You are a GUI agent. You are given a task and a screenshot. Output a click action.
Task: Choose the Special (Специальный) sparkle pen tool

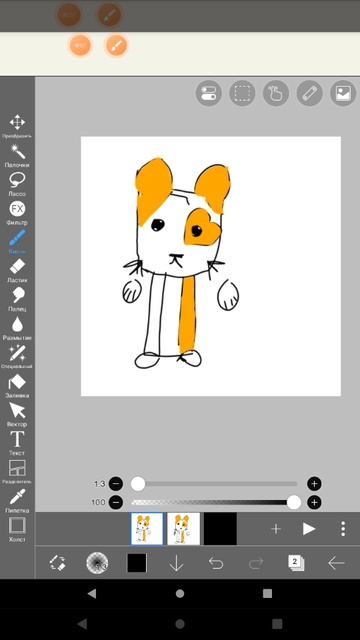[x=17, y=357]
